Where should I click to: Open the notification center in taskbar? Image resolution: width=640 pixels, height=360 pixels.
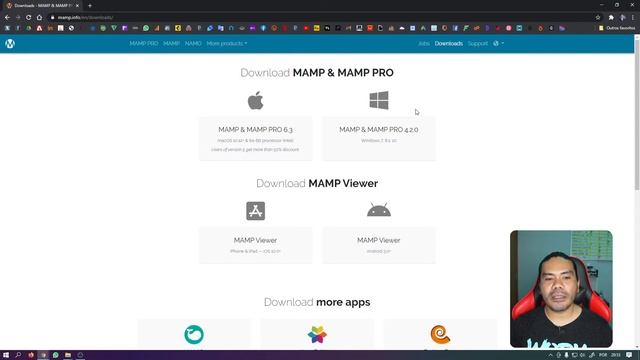click(x=629, y=355)
